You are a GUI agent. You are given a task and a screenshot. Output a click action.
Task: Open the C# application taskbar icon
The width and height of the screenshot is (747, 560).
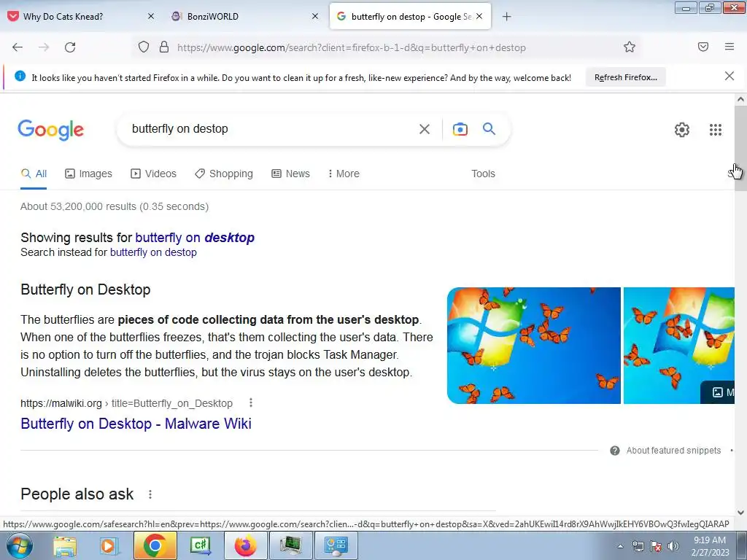pos(200,545)
